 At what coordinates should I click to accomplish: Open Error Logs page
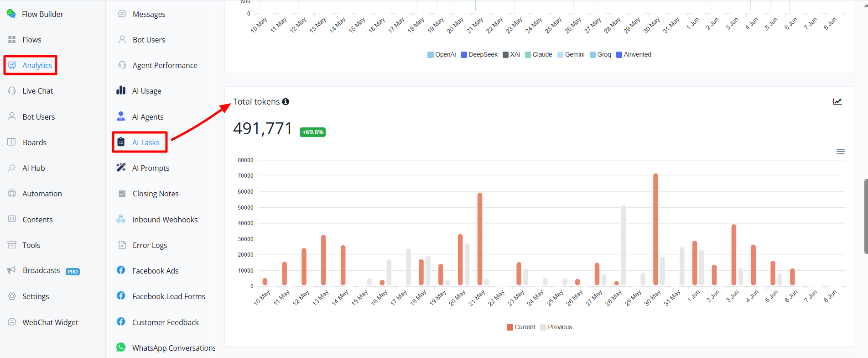click(142, 245)
